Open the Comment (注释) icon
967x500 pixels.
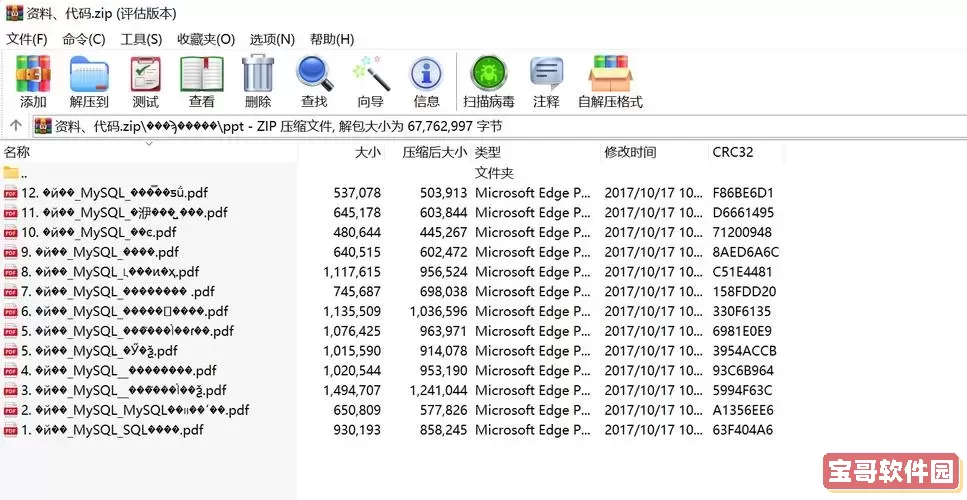[546, 81]
